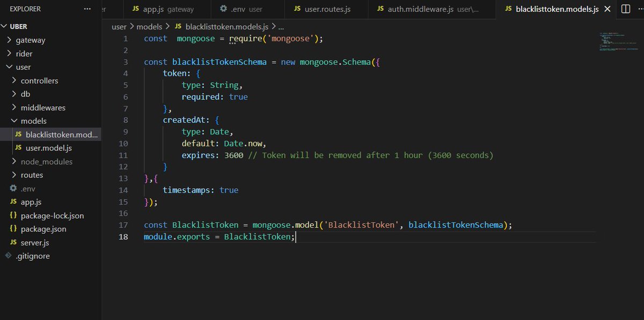
Task: Click JS icon in breadcrumb file segment
Action: click(179, 27)
